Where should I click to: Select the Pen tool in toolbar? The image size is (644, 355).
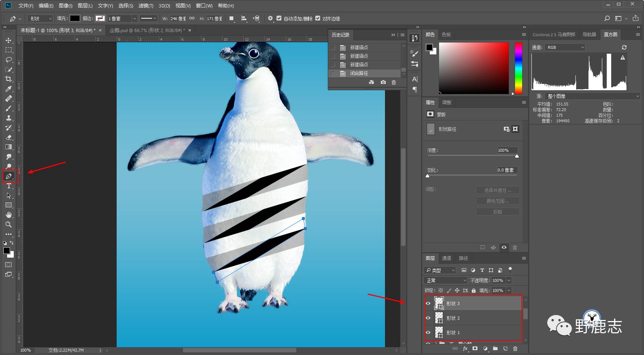pos(9,176)
